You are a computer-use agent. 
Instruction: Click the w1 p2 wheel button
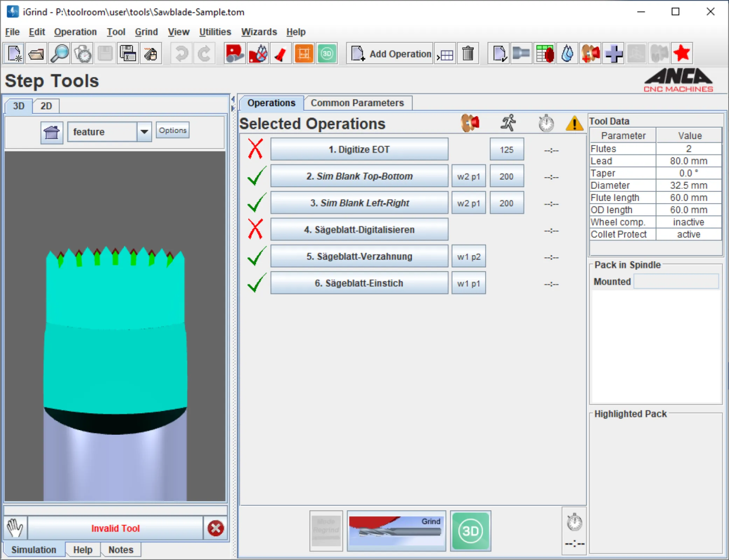pos(468,256)
